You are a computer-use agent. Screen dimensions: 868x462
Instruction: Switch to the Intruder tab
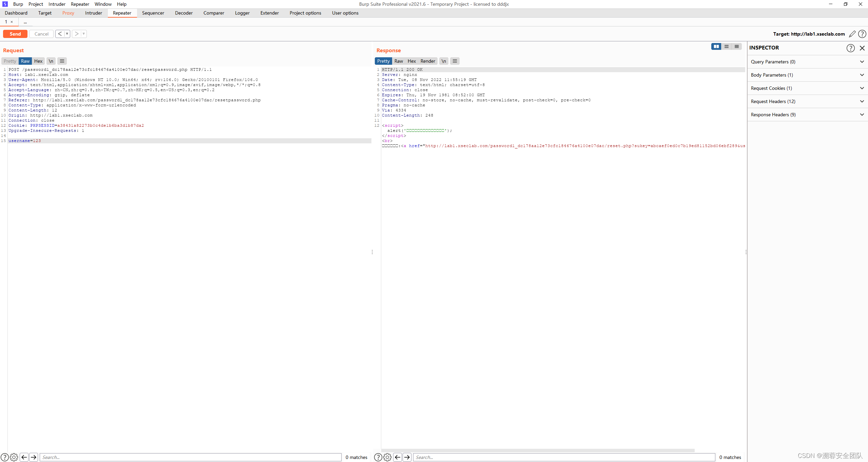click(93, 13)
